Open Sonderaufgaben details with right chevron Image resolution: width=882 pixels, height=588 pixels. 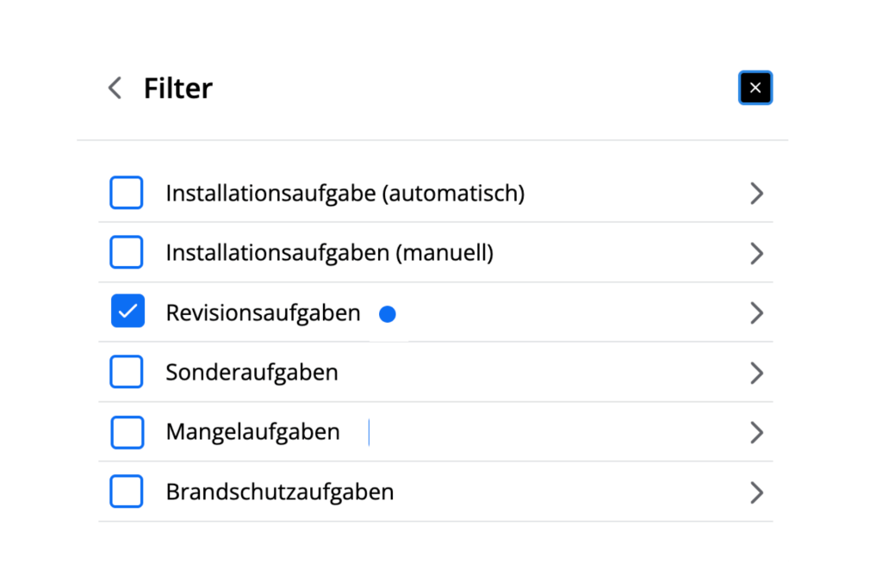point(756,373)
